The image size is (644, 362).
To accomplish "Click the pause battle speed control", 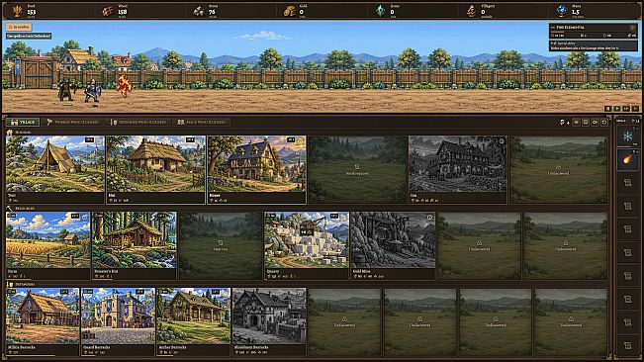I will point(608,109).
